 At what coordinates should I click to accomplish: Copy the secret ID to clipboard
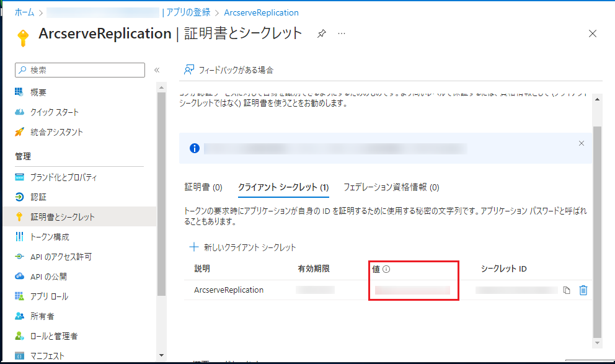pos(567,290)
